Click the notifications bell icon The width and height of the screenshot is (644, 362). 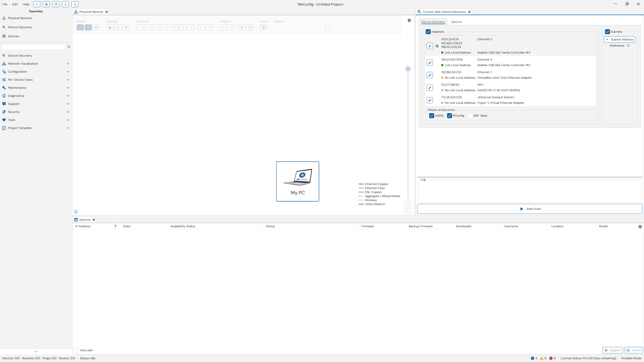(36, 4)
